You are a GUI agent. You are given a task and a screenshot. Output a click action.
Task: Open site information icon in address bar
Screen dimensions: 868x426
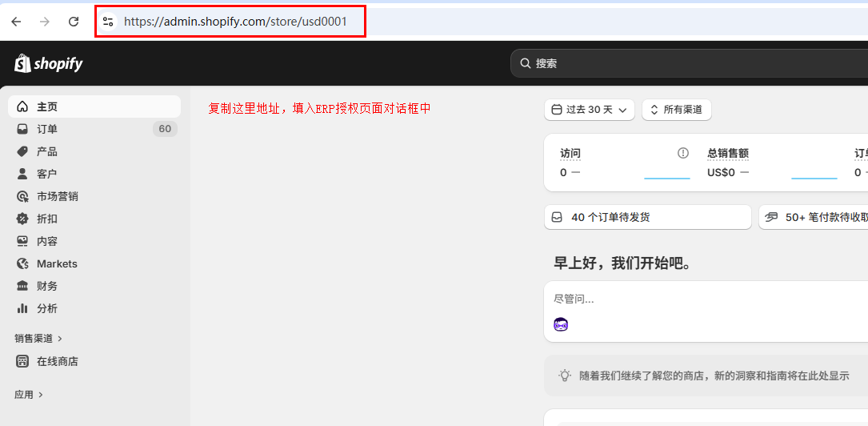point(108,22)
